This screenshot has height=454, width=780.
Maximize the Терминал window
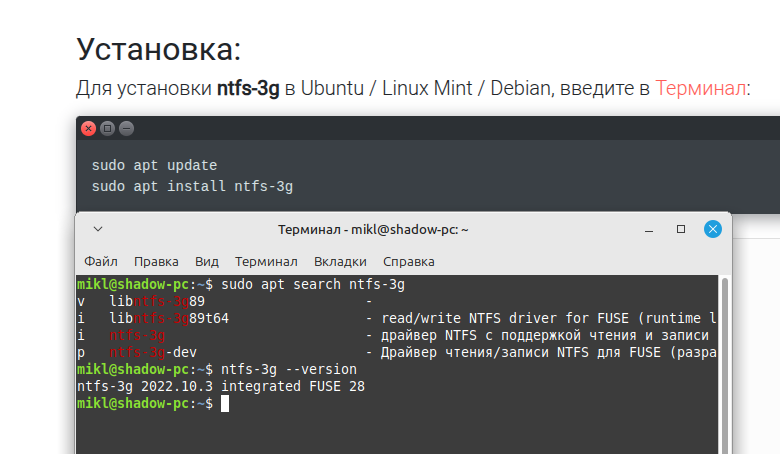pos(681,229)
